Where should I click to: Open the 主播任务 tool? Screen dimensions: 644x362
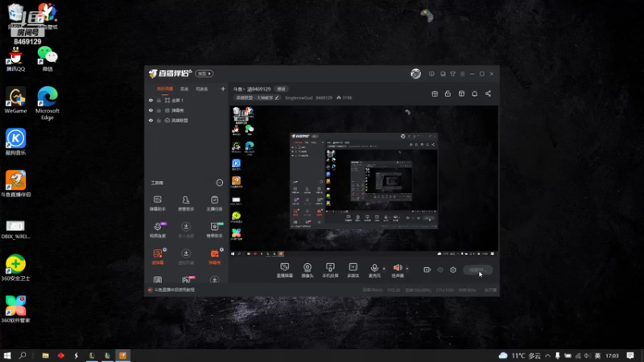pos(214,204)
